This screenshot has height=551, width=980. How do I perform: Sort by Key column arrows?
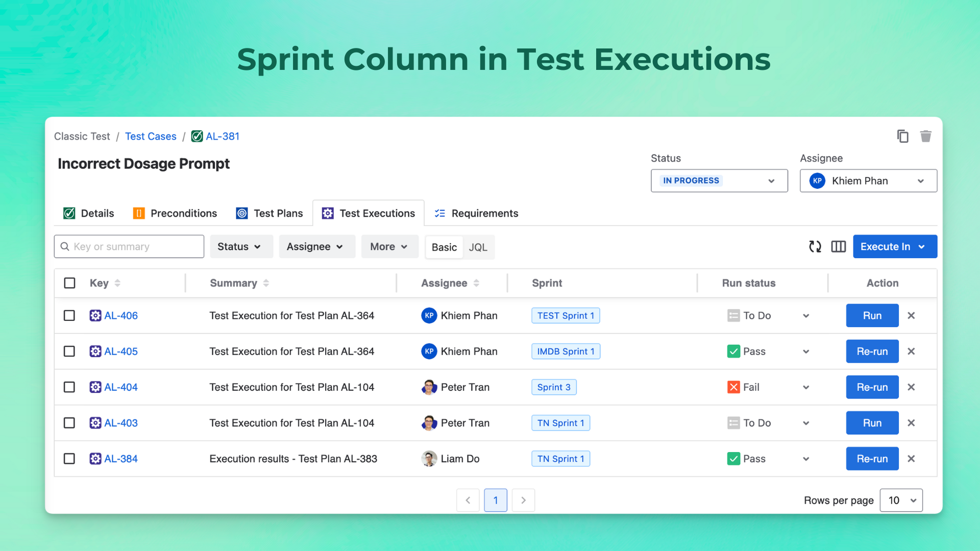pyautogui.click(x=117, y=283)
